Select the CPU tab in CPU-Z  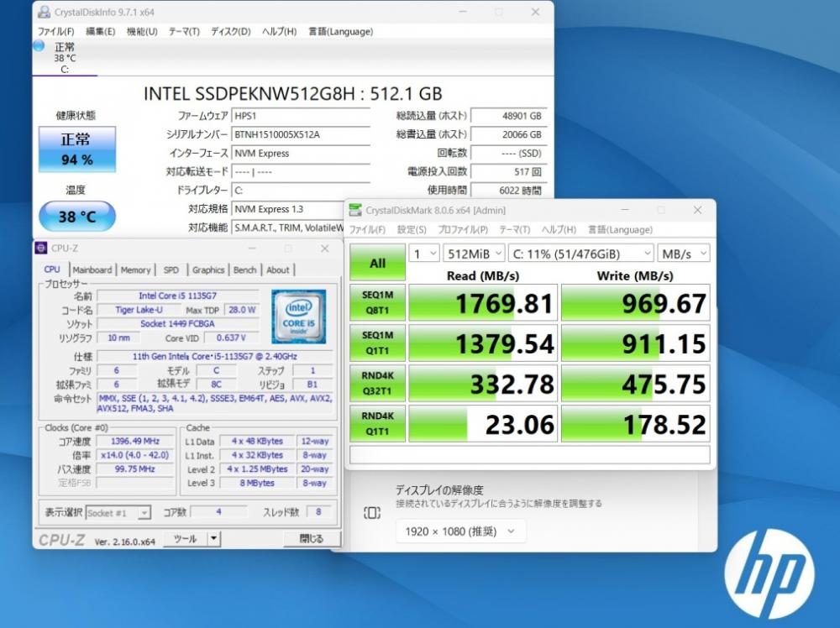tap(52, 270)
